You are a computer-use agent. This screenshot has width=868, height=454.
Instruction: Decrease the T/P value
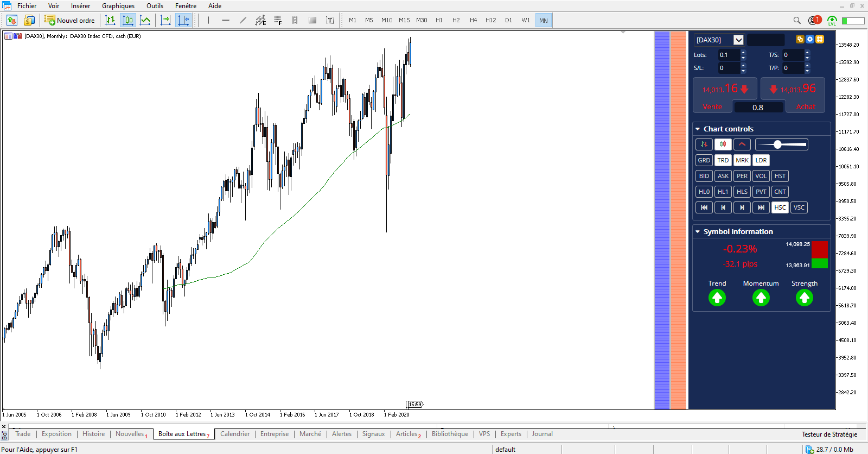[x=807, y=71]
